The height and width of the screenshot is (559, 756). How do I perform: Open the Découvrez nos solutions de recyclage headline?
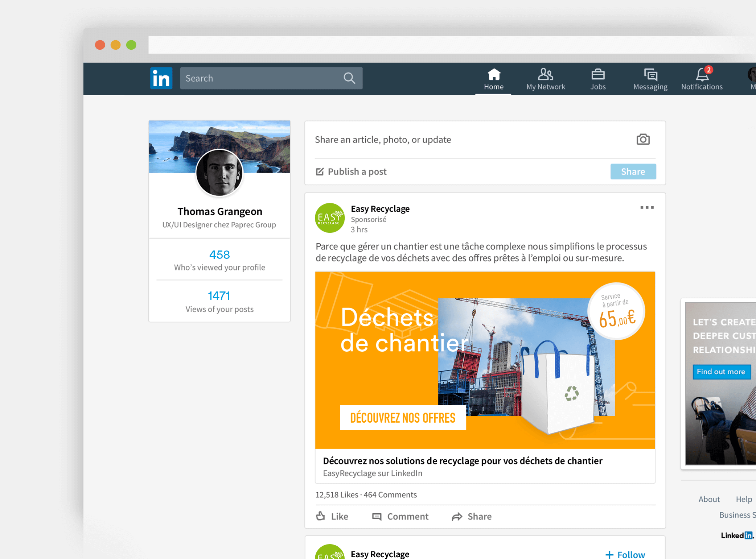coord(463,461)
